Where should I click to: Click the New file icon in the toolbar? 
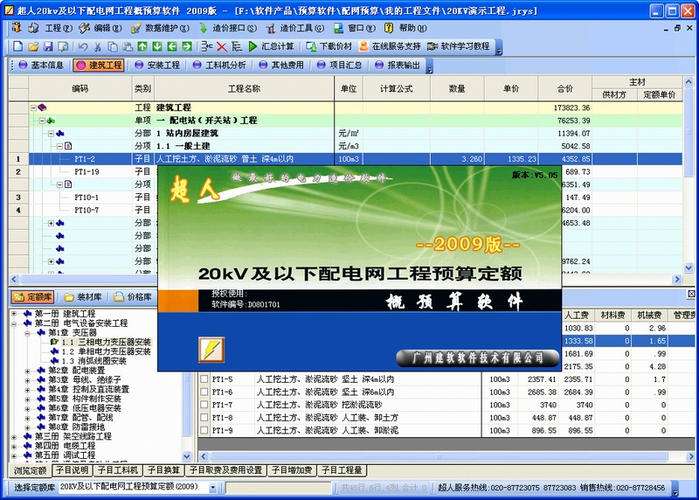pos(18,46)
